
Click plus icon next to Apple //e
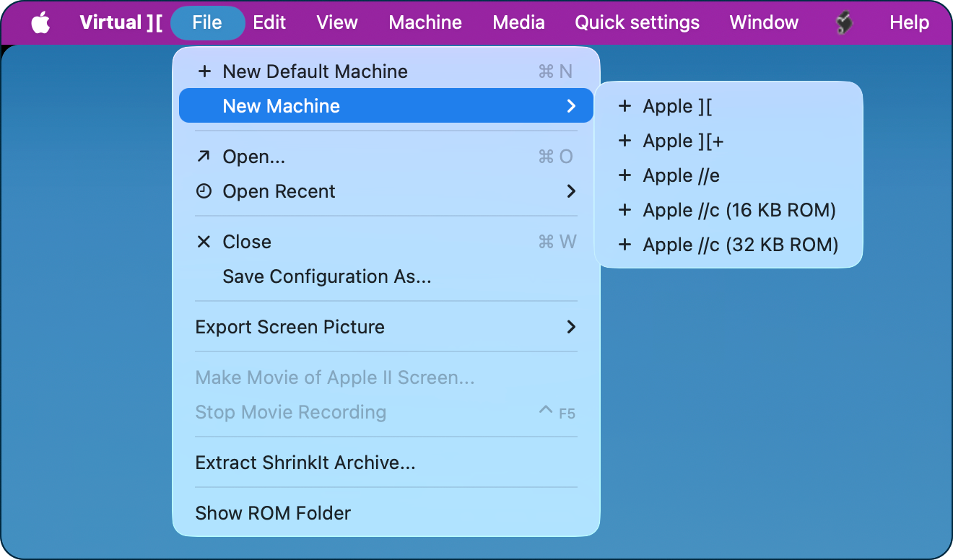tap(625, 175)
